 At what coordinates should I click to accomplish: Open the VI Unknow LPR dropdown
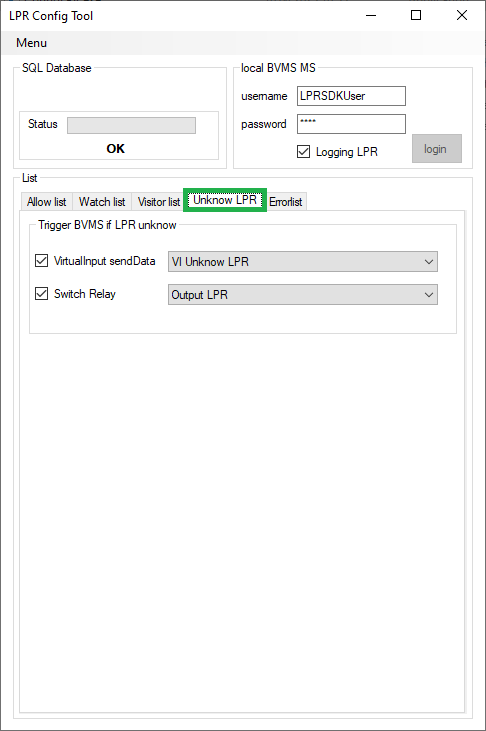[x=303, y=262]
